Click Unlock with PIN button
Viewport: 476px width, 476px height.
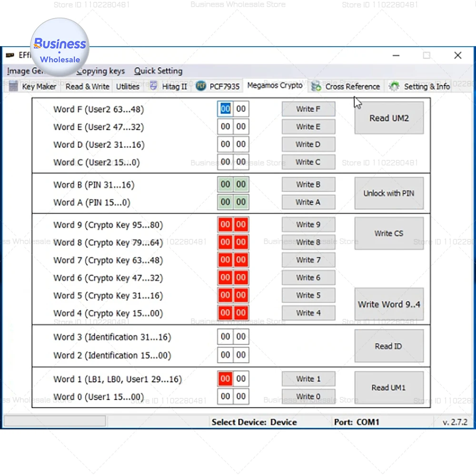click(389, 193)
